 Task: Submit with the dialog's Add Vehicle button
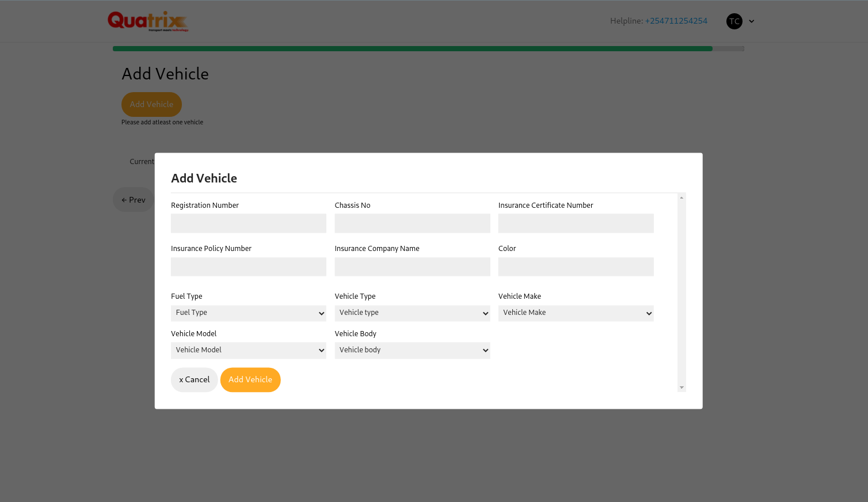point(250,380)
